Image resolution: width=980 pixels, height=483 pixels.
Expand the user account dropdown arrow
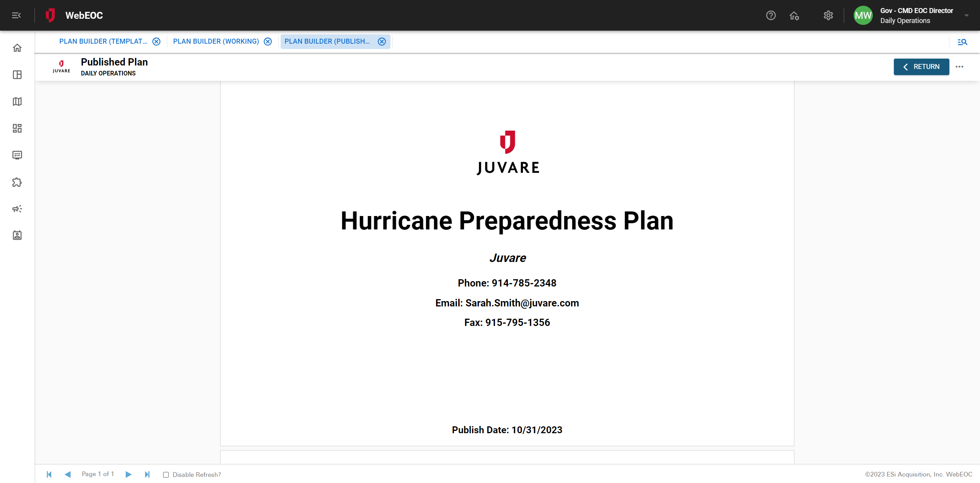pyautogui.click(x=966, y=16)
